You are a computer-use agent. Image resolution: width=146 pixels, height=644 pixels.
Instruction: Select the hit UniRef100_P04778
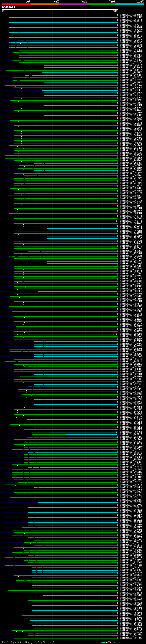131,316
